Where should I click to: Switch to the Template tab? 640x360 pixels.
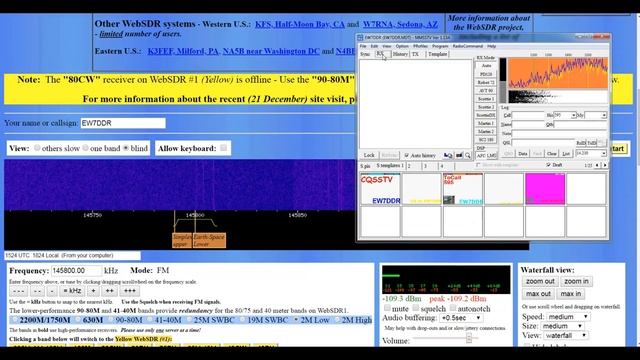438,54
